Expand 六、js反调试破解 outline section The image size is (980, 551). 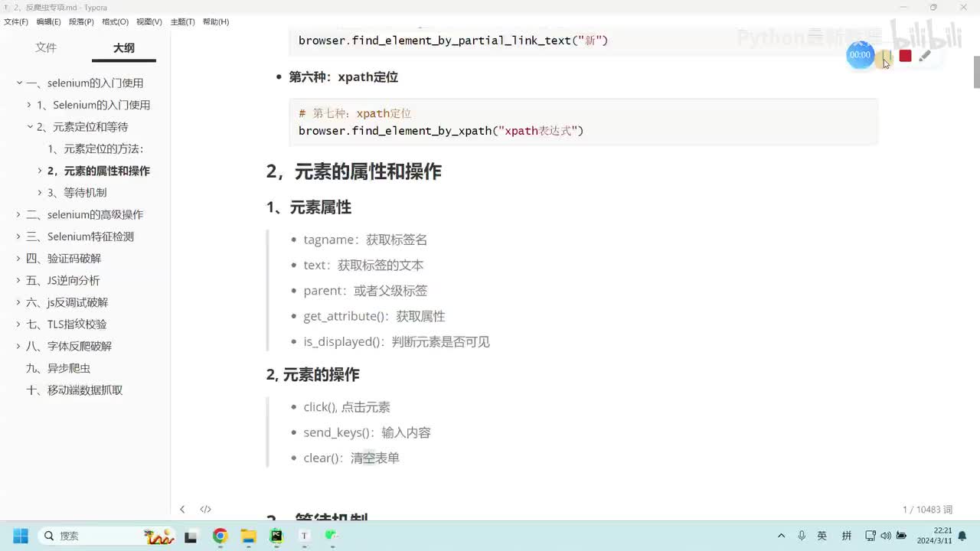click(x=19, y=302)
